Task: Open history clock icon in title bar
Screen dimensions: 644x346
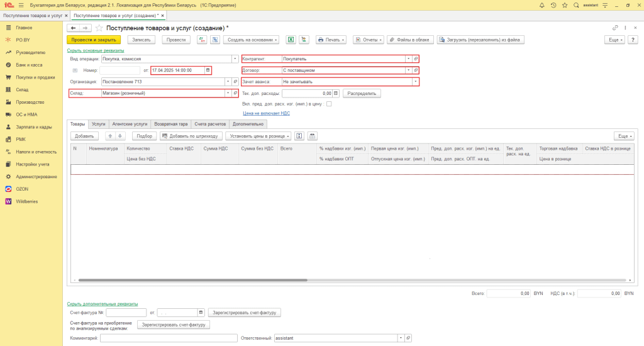Action: coord(553,5)
